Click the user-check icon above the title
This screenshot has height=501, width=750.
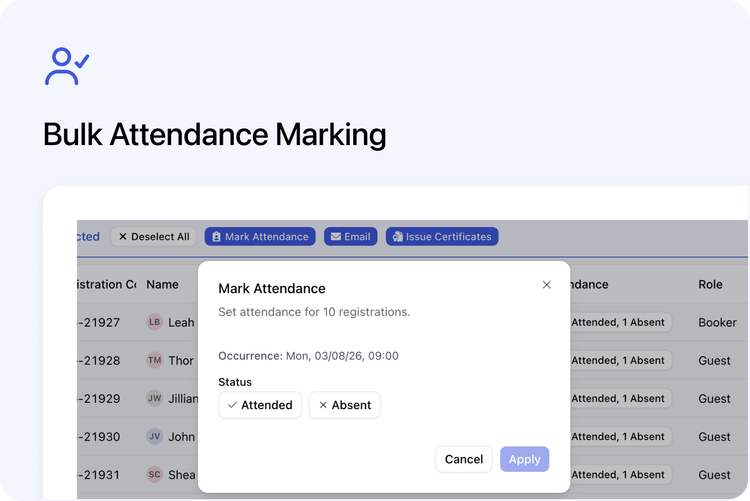[67, 66]
